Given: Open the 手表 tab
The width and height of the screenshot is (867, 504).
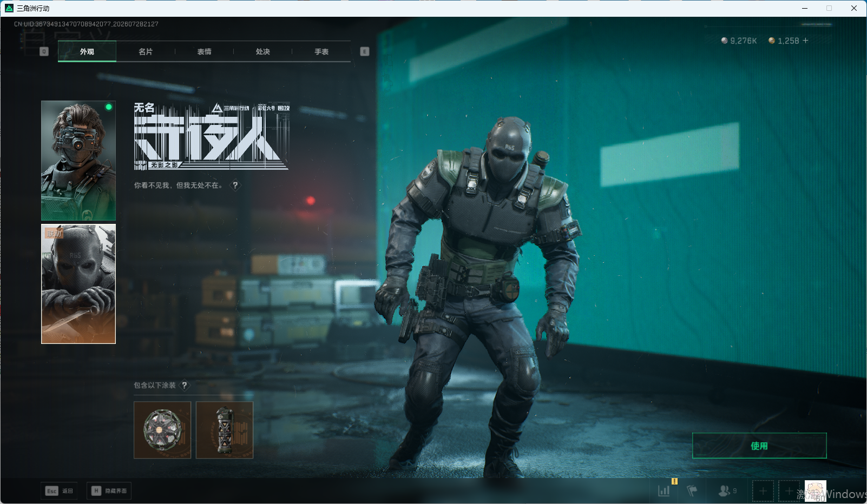Looking at the screenshot, I should tap(321, 51).
